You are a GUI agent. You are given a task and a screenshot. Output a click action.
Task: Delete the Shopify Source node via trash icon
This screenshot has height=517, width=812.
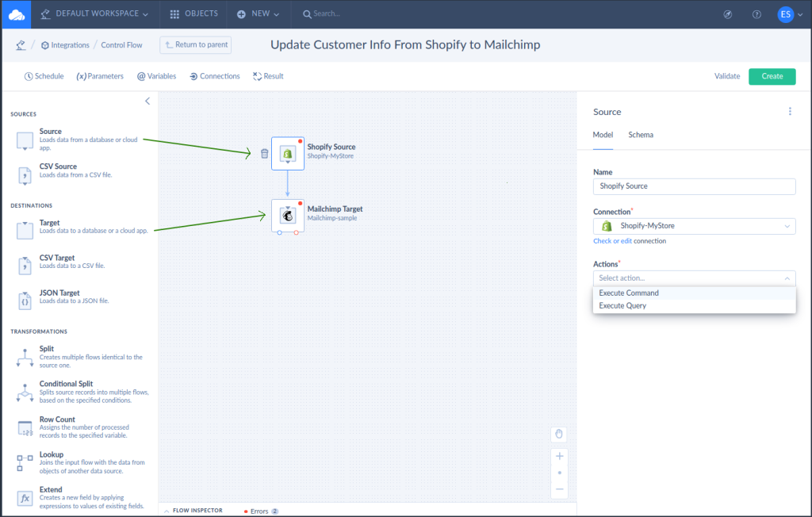pyautogui.click(x=265, y=154)
